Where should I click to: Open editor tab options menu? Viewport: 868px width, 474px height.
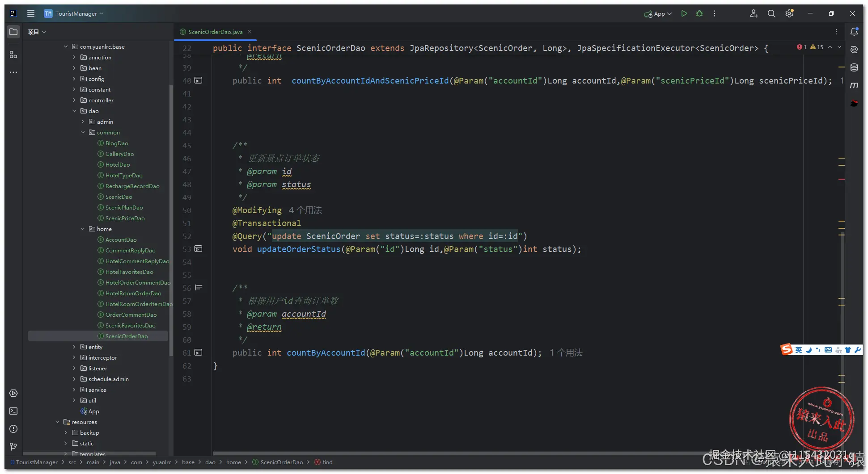[x=836, y=32]
